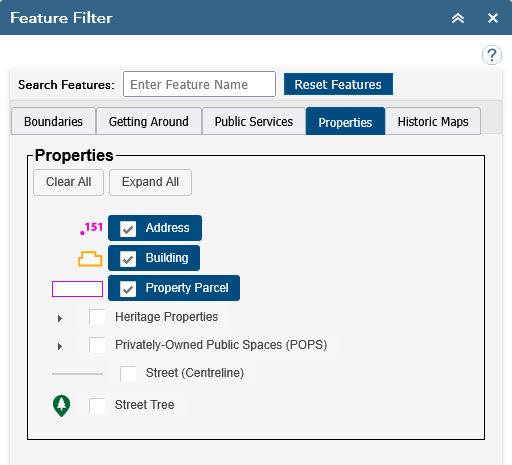Click the orange Building outline icon

(x=90, y=259)
